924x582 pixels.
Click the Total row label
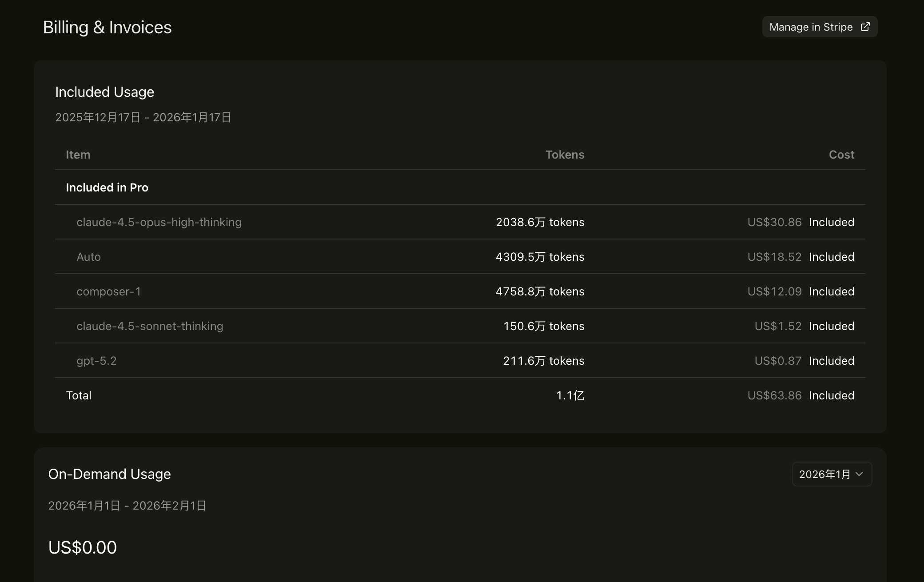click(79, 395)
